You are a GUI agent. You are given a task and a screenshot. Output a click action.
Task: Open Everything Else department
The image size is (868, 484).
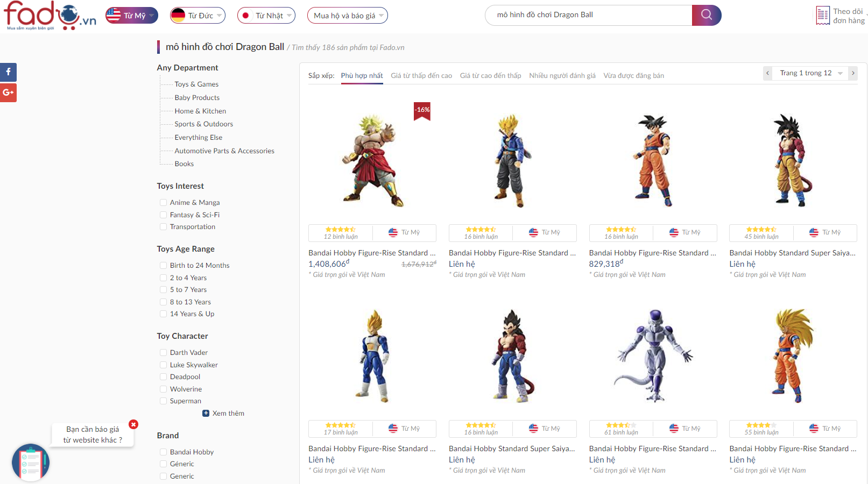pos(198,138)
